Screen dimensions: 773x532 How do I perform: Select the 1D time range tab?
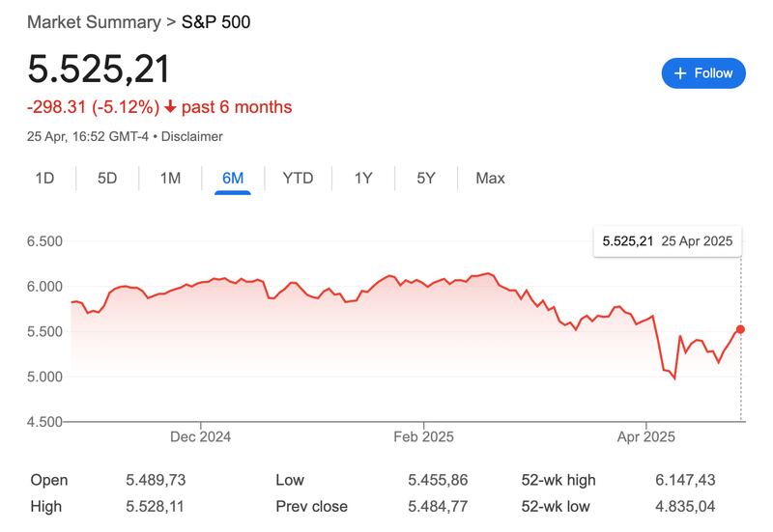click(44, 178)
